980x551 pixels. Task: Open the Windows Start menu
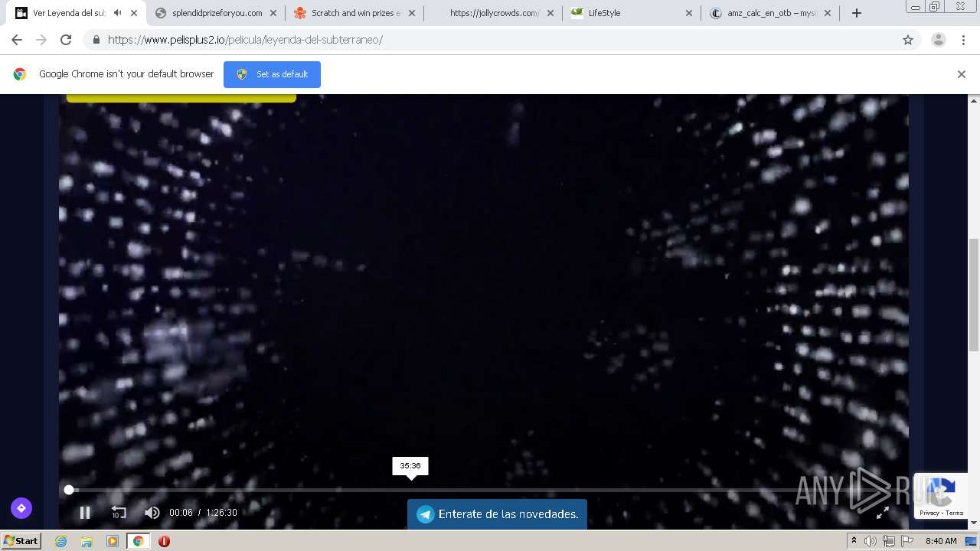click(x=21, y=541)
